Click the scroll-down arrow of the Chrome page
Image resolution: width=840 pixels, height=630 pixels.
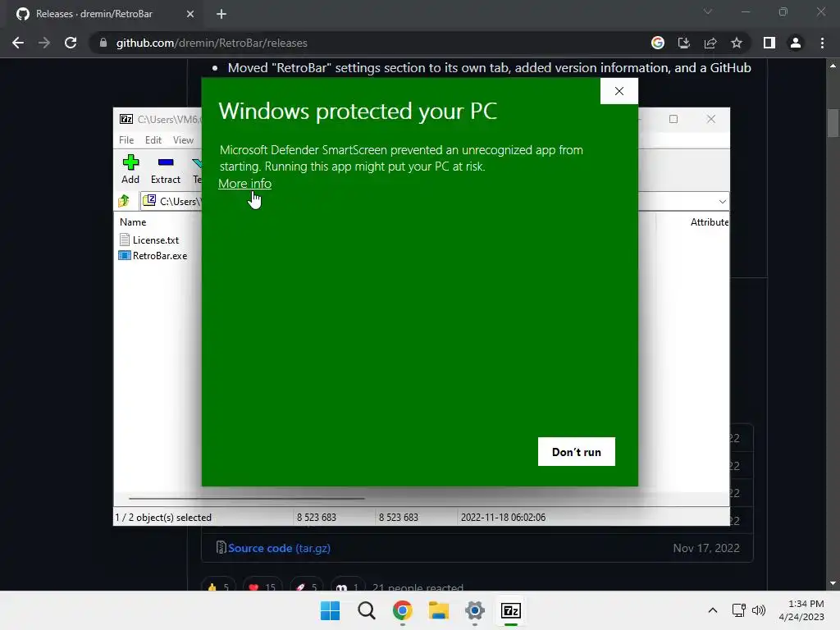click(833, 583)
